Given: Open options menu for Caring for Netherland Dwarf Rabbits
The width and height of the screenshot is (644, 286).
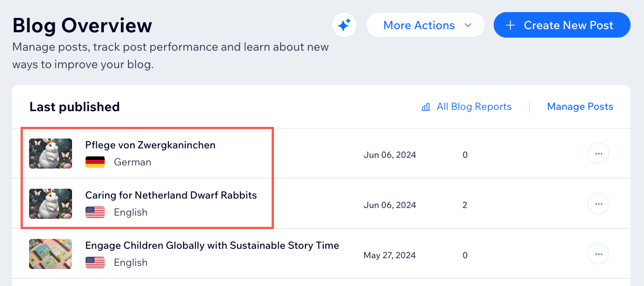Looking at the screenshot, I should (x=598, y=204).
